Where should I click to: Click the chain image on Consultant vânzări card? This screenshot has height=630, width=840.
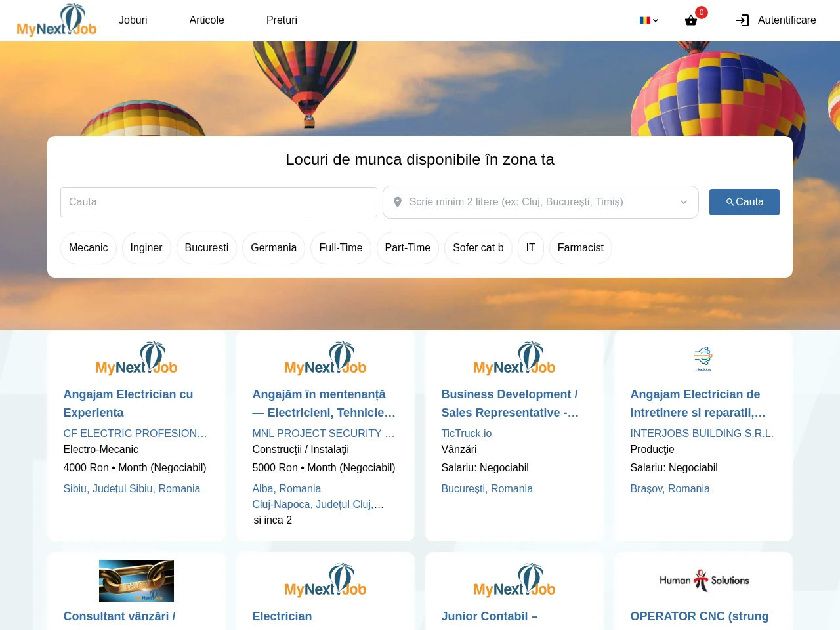136,581
